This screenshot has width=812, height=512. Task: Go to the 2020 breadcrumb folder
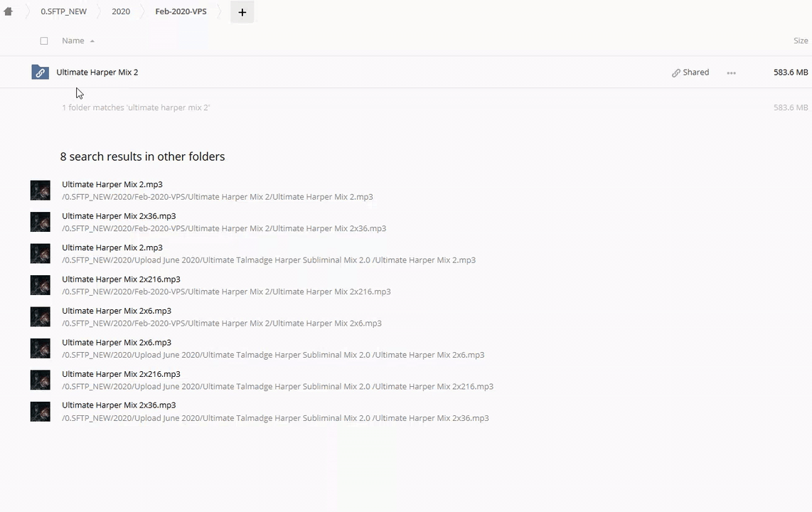[x=121, y=12]
